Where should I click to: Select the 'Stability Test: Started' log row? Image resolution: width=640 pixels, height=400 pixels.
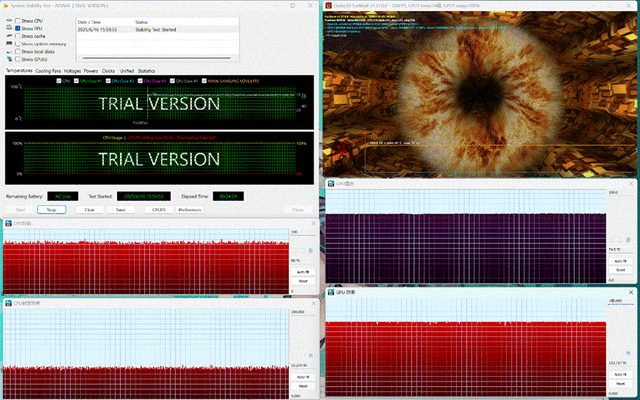(x=157, y=30)
